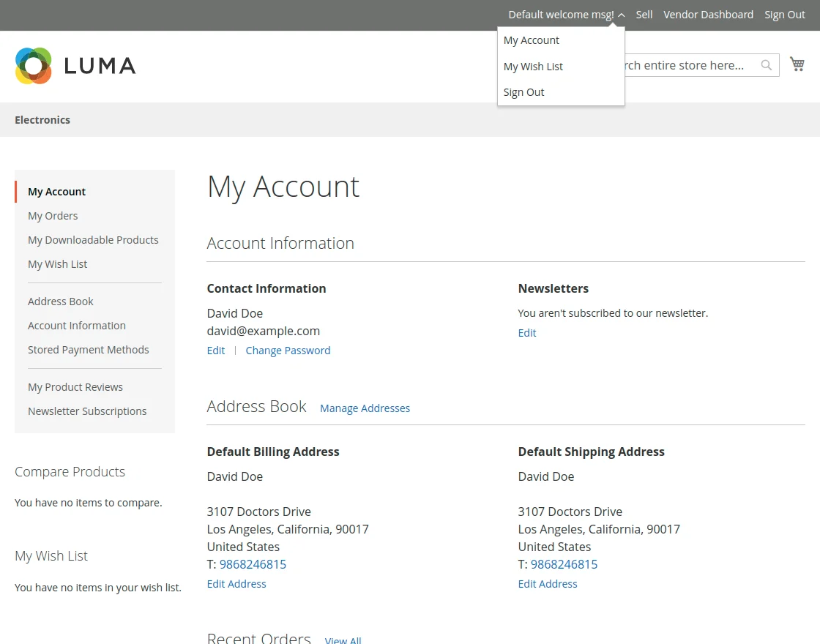Open Stored Payment Methods
Screen dimensions: 820x644
89,349
